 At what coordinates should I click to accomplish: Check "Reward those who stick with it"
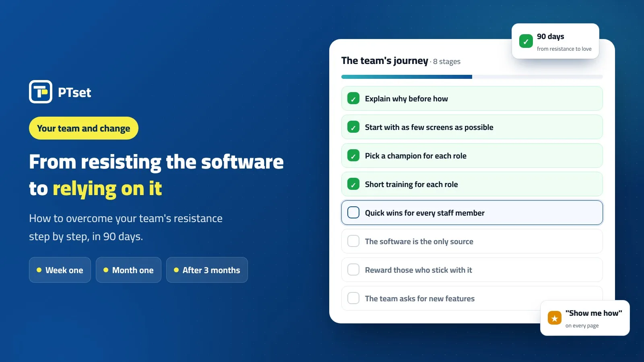pyautogui.click(x=353, y=269)
